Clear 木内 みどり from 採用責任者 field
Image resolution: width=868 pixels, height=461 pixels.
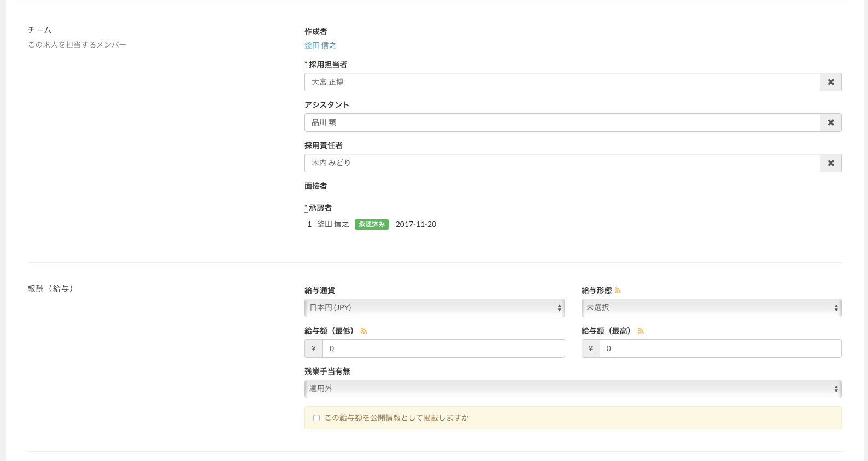point(830,163)
